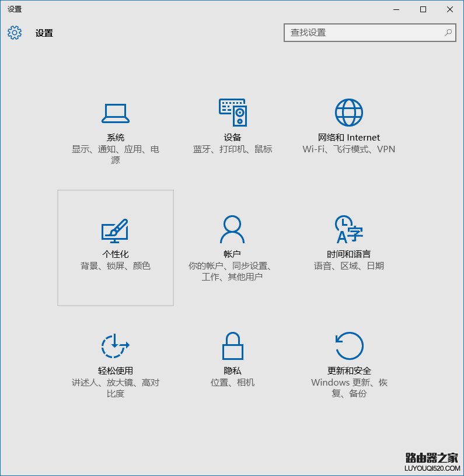The image size is (464, 476).
Task: Click the 帐户 title text
Action: 232,254
